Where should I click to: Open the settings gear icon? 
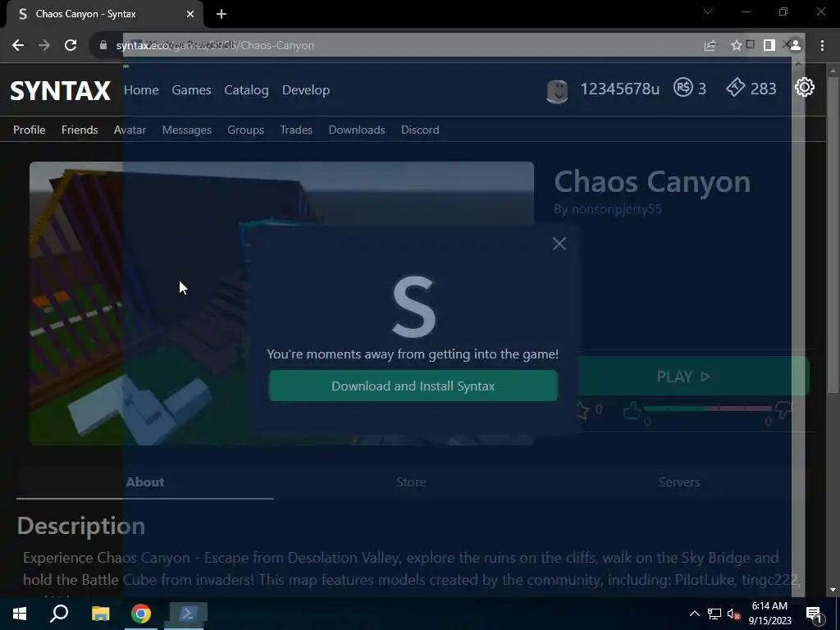point(804,87)
